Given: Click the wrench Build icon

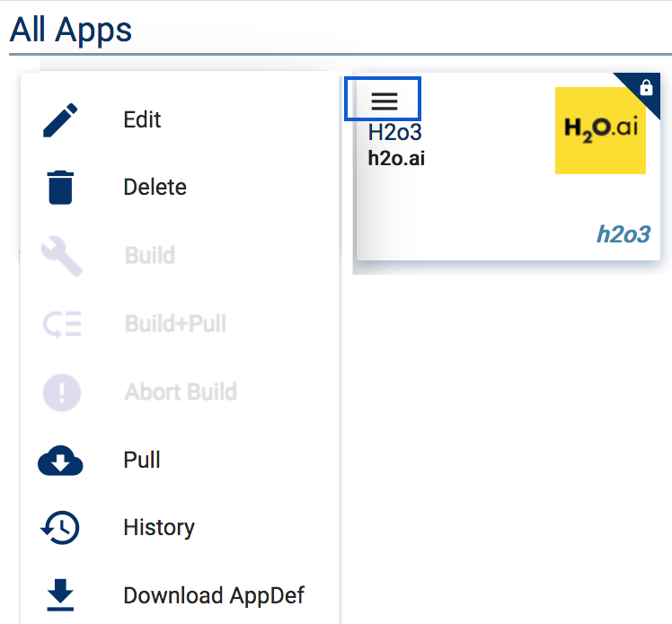Looking at the screenshot, I should [62, 256].
